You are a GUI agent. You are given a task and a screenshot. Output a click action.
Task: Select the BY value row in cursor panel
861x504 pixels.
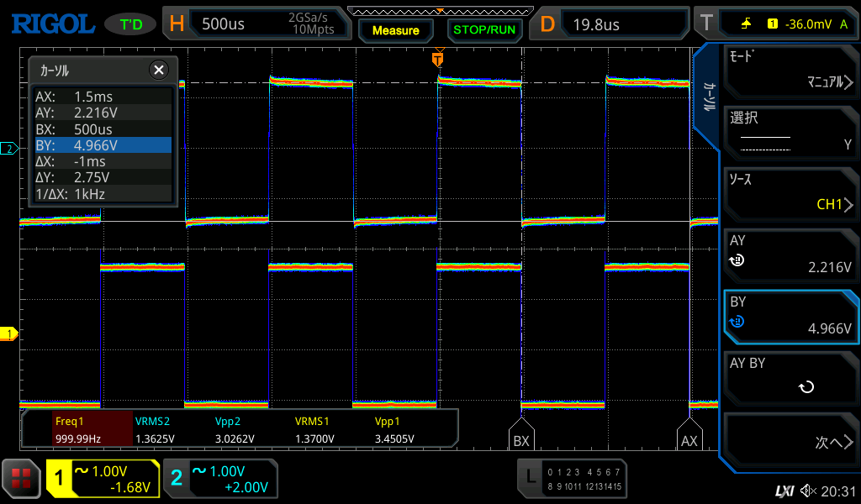pos(101,145)
